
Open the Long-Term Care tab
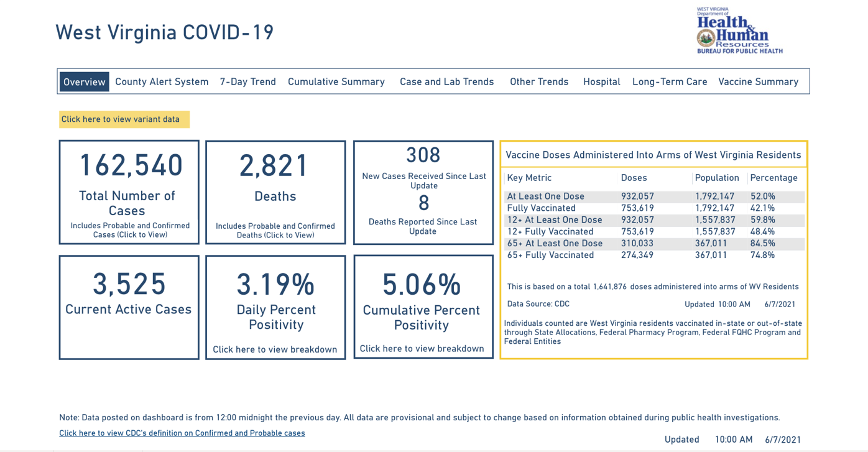click(670, 82)
